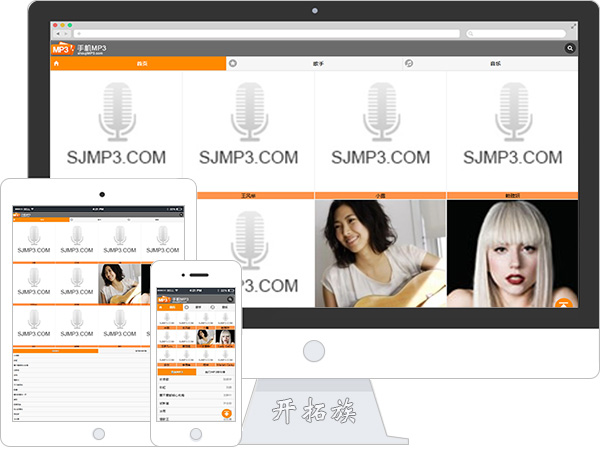Image resolution: width=600 pixels, height=450 pixels.
Task: Open the blonde woman photo on desktop
Action: tap(512, 253)
